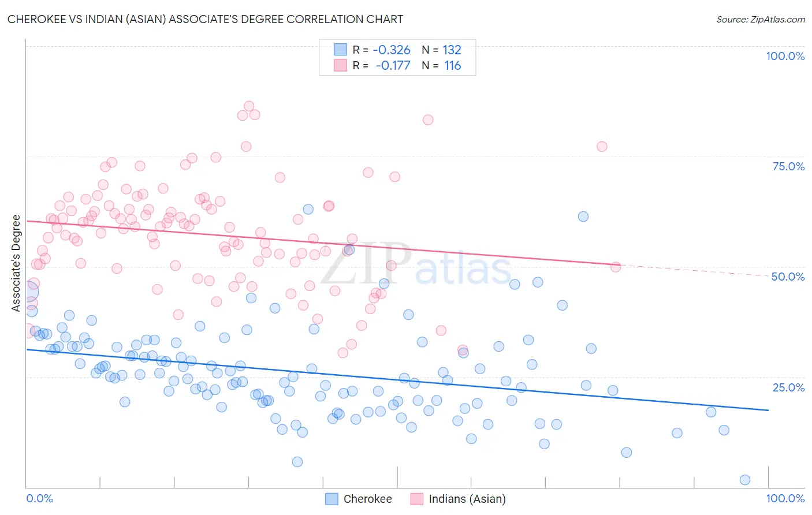The image size is (812, 515).
Task: Click the blue swatch beside R = -0.326
Action: tap(341, 50)
